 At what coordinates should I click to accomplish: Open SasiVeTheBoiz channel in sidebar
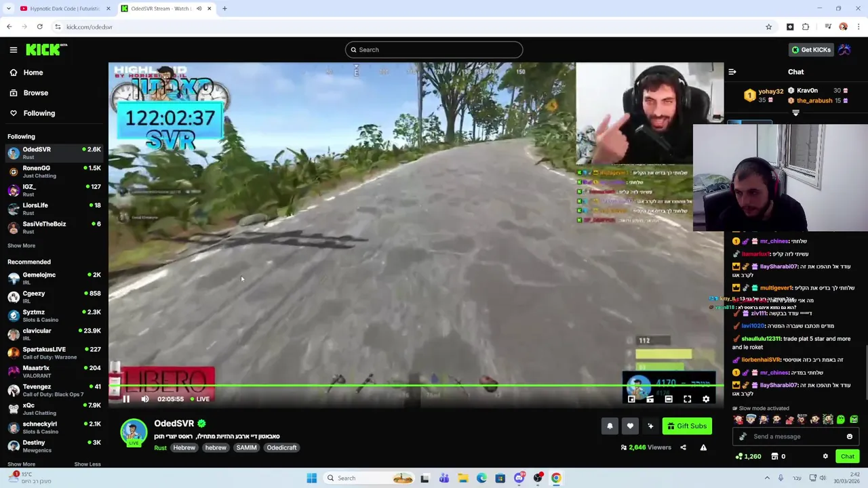[54, 227]
